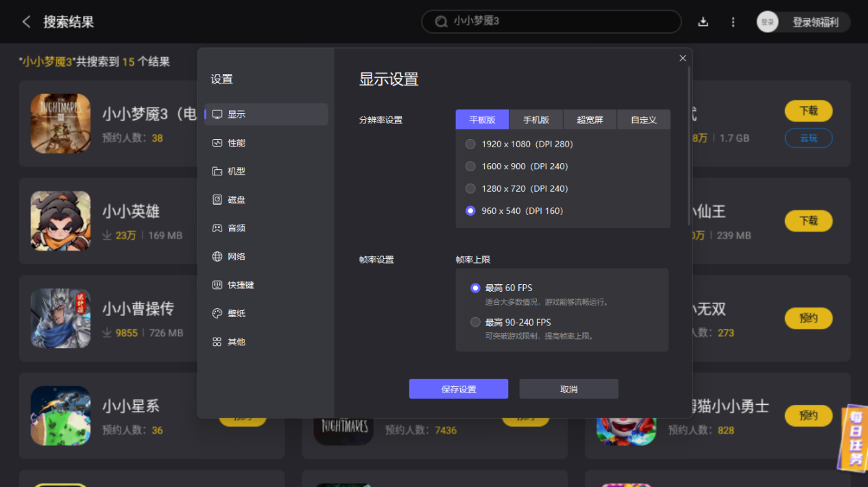Open the three-dot more menu
The width and height of the screenshot is (868, 487).
coord(733,22)
